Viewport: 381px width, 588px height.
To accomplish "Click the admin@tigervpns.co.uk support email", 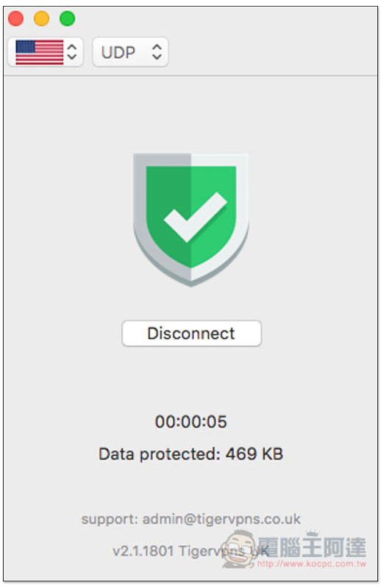I will [221, 519].
